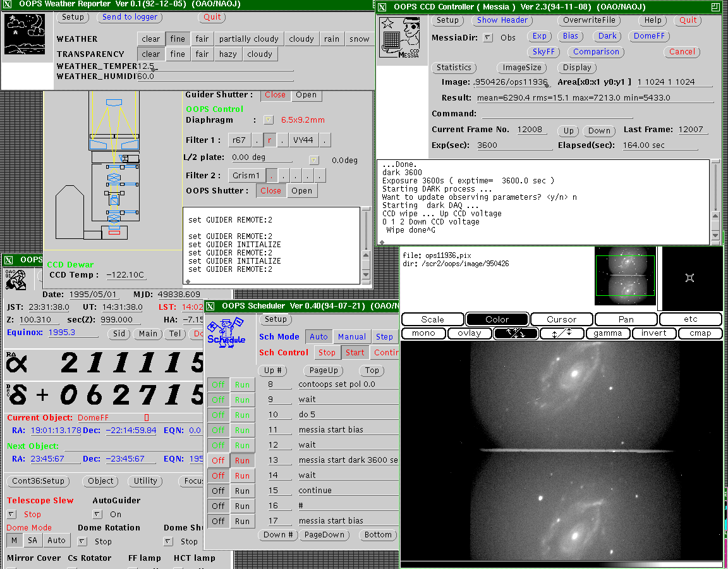Open the Scale tab in image viewer

point(433,319)
